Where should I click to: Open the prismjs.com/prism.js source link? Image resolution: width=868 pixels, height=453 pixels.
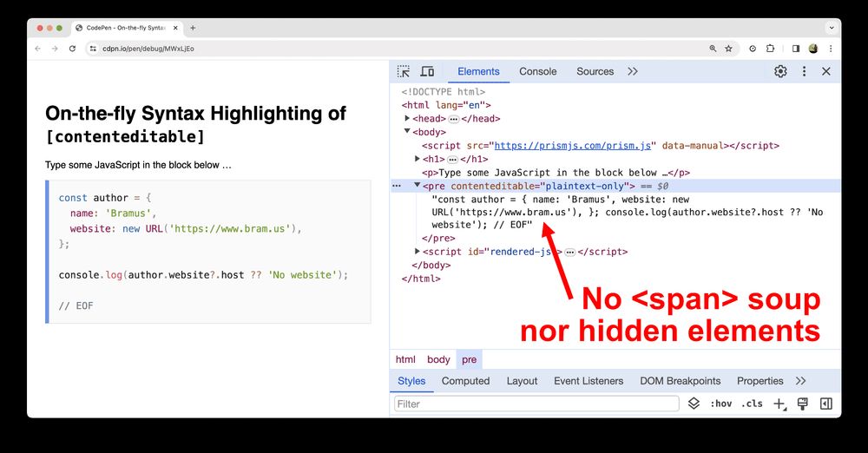[x=572, y=146]
